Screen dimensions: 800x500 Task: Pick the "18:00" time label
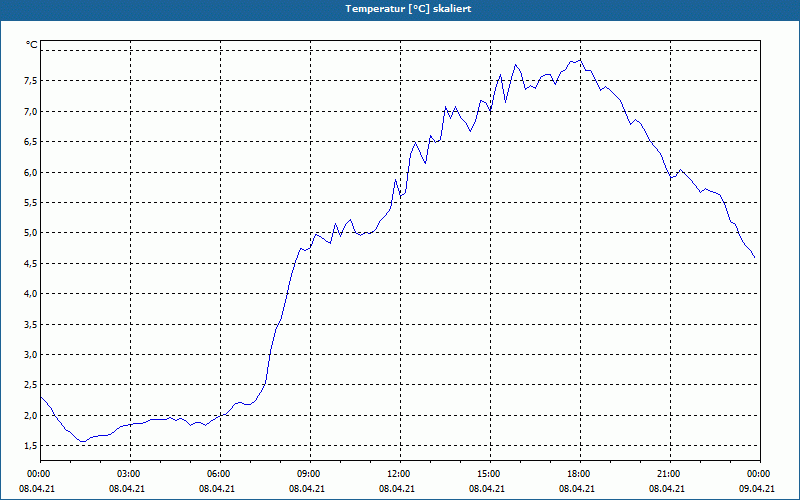pyautogui.click(x=580, y=474)
